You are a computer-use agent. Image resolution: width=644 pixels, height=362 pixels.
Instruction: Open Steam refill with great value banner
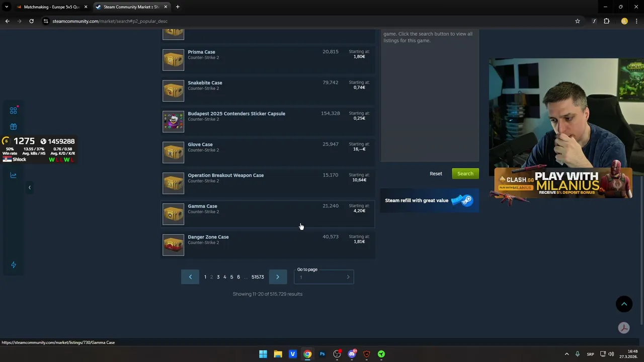(429, 200)
